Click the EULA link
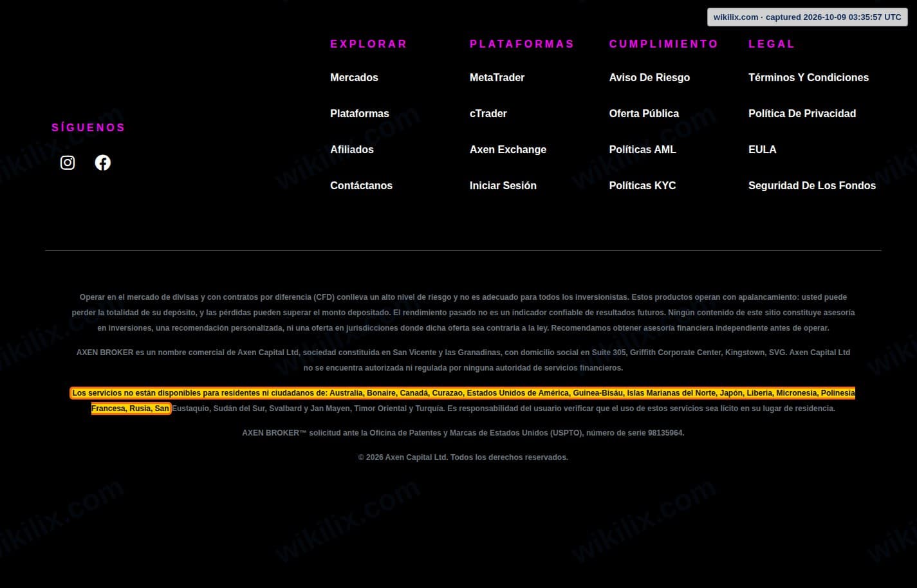The height and width of the screenshot is (588, 917). [x=763, y=149]
